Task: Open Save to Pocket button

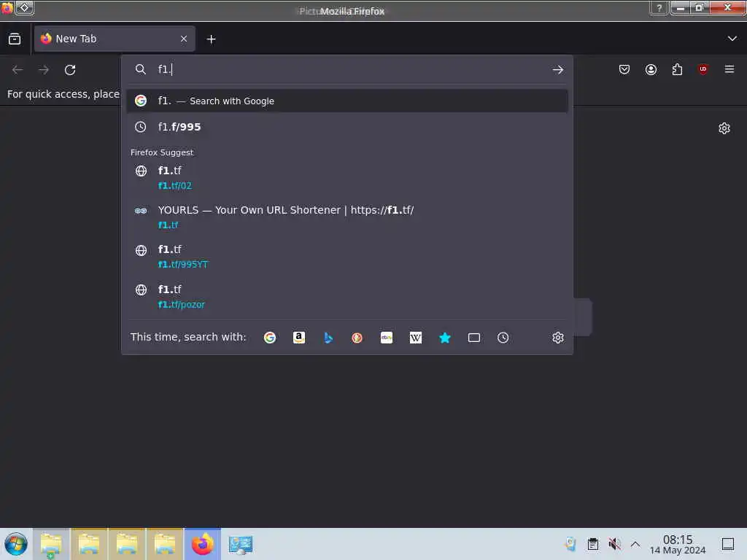Action: click(x=624, y=69)
